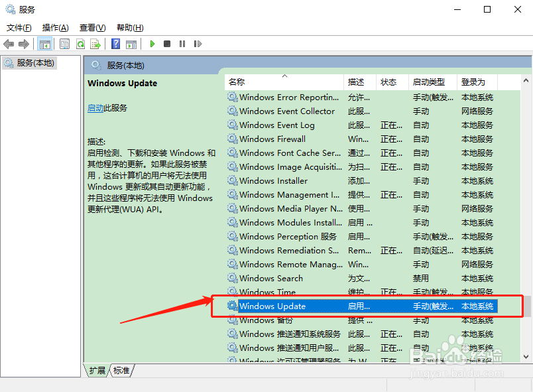Open the 操作(A) menu
The image size is (533, 392).
coord(56,28)
